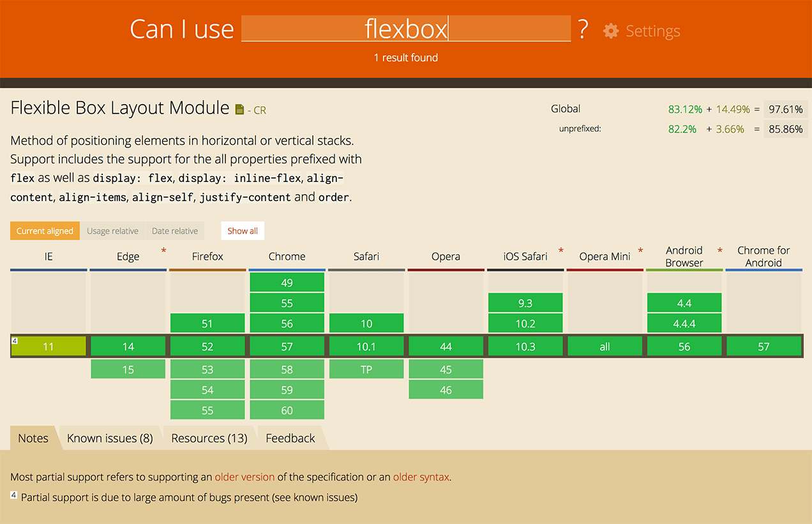Screen dimensions: 812x524
Task: Open the Feedback tab
Action: (x=290, y=438)
